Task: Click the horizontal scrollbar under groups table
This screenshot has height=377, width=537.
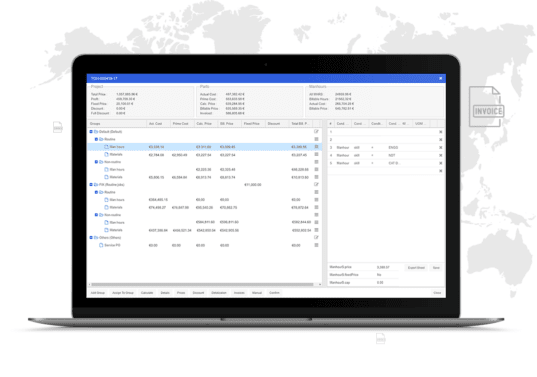Action: pos(202,284)
